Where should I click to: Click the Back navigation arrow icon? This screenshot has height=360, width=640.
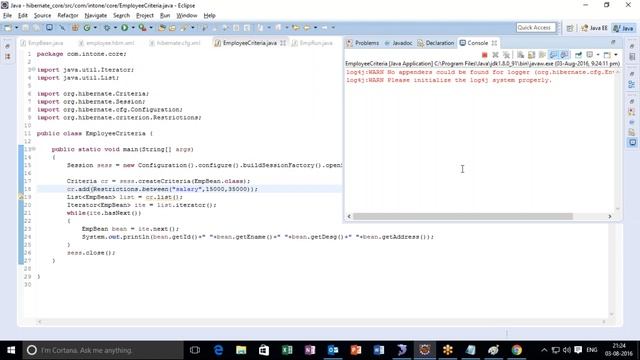tap(307, 28)
